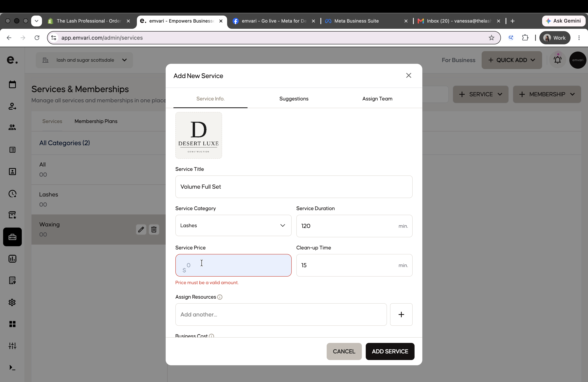Expand the QUICK ADD dropdown

(512, 60)
